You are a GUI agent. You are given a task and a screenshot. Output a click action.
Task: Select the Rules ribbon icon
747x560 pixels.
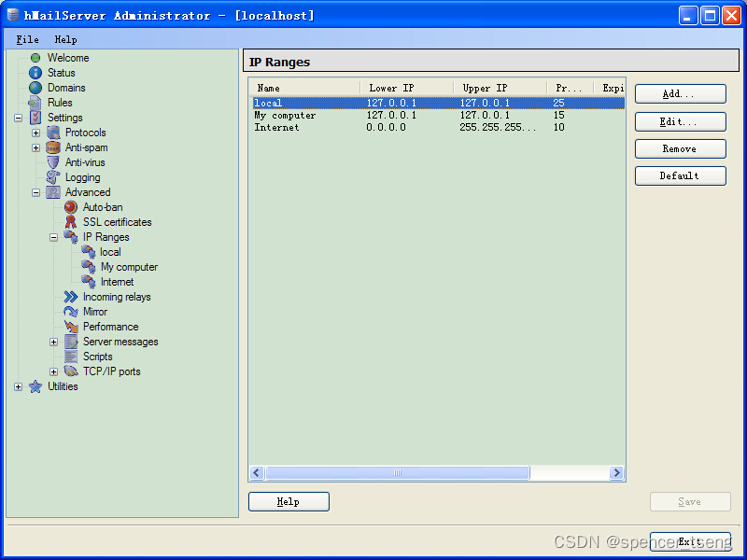pos(37,102)
